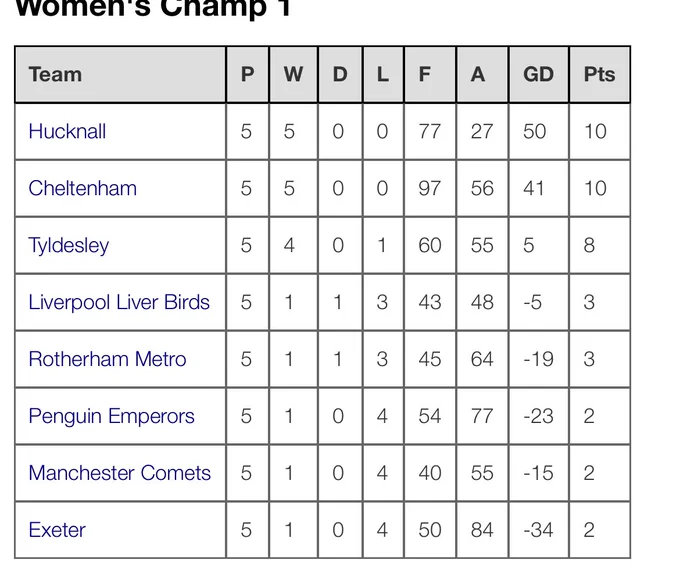Open the Penguin Emperors team link
This screenshot has height=588, width=680.
click(x=111, y=416)
